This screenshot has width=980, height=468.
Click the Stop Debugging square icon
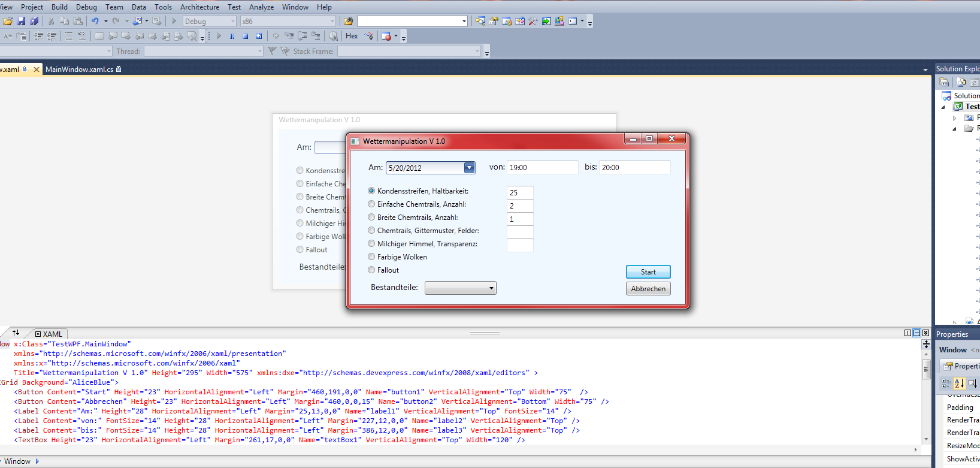pos(245,36)
